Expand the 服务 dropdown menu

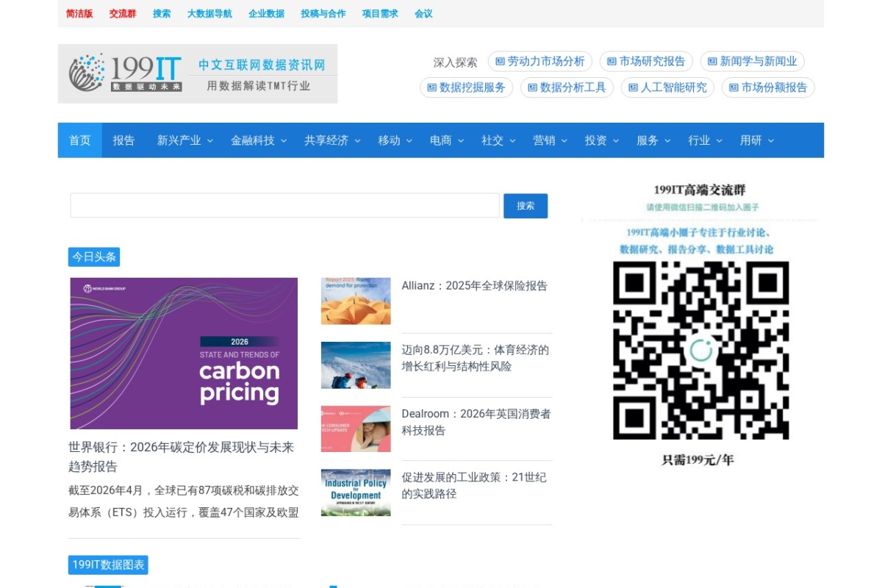pyautogui.click(x=653, y=140)
